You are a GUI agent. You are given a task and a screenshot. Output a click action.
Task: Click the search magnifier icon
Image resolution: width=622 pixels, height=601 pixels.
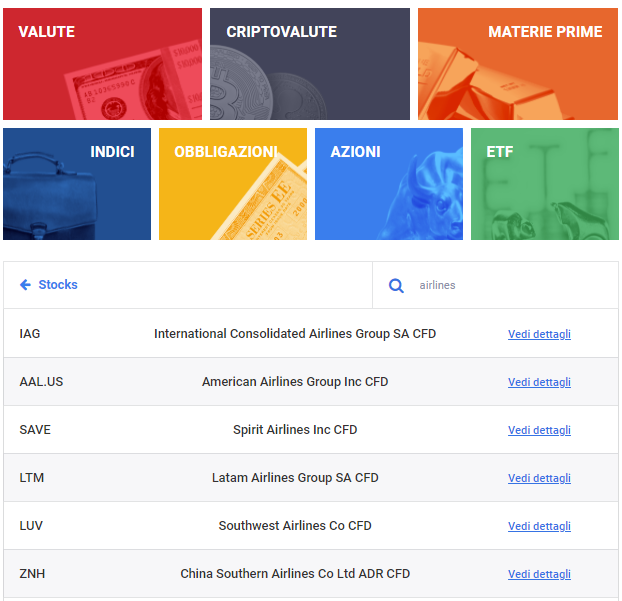(396, 286)
